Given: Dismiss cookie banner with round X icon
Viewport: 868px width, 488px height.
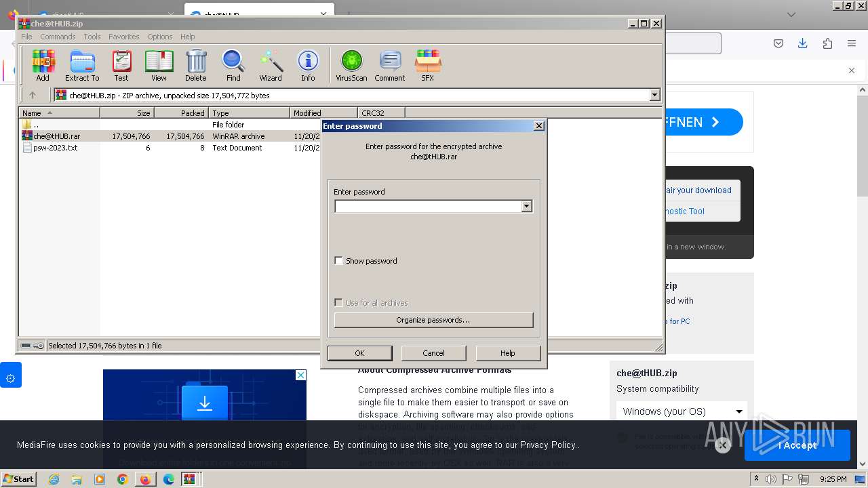Looking at the screenshot, I should pos(723,445).
